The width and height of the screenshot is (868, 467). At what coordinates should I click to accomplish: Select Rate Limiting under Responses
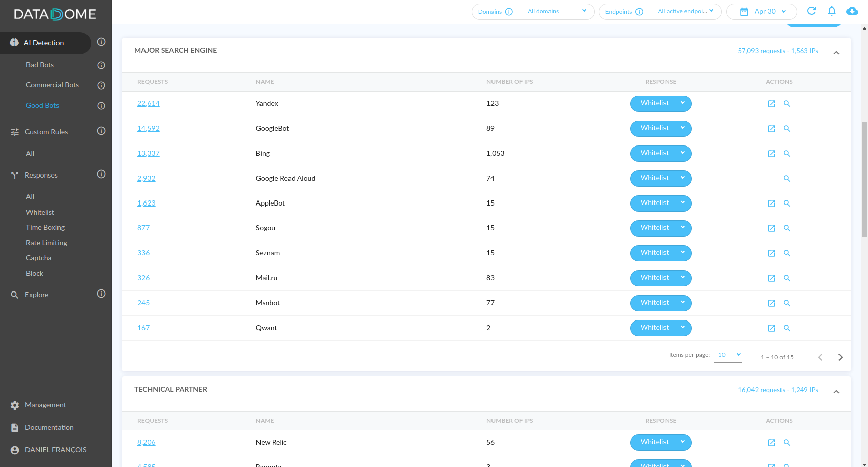tap(46, 243)
